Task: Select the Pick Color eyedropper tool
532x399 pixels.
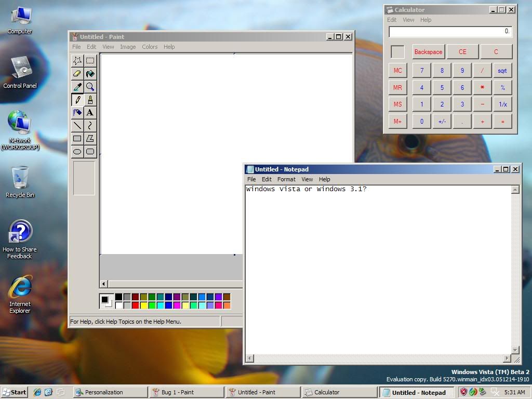Action: [77, 87]
